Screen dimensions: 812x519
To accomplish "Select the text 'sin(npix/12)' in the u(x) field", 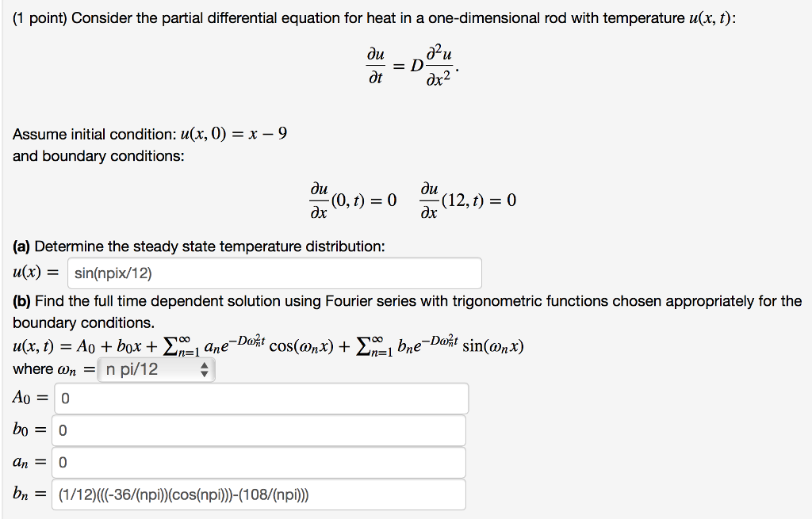I will 111,273.
